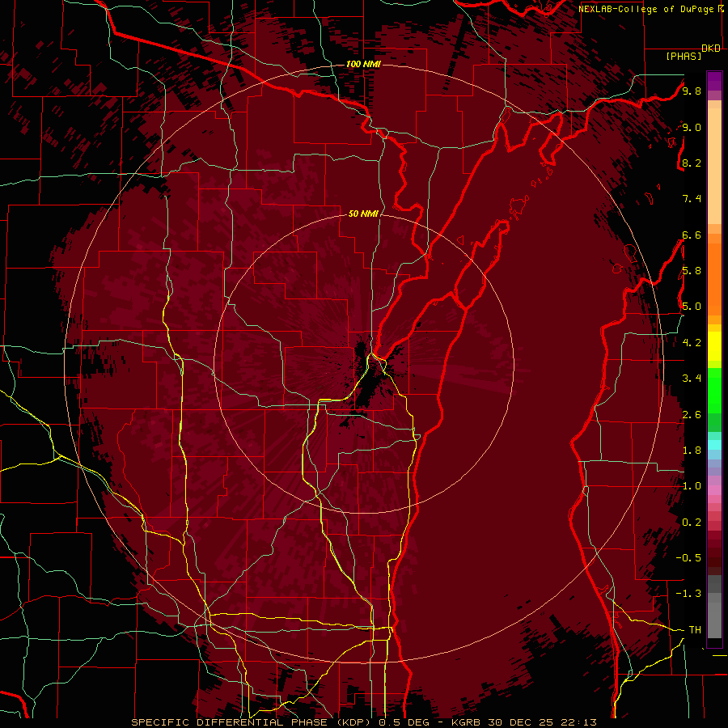Click the 50 NMI range ring label
This screenshot has height=728, width=728.
click(x=363, y=214)
